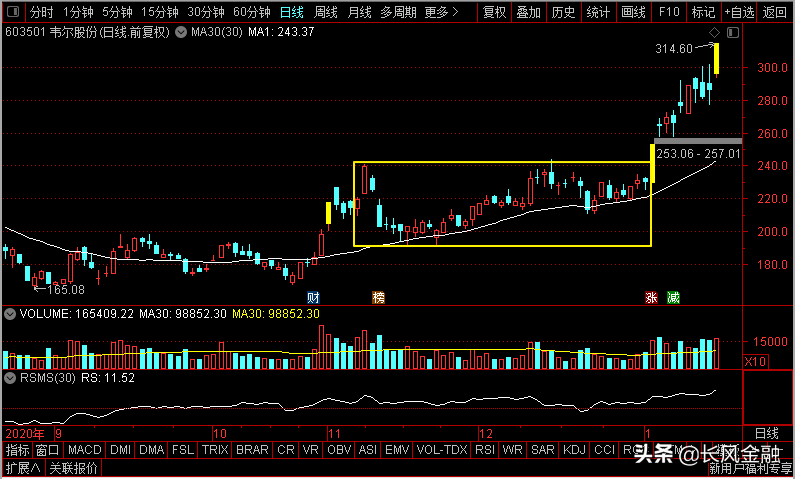Toggle the side panel icon beside the diamond

(733, 33)
